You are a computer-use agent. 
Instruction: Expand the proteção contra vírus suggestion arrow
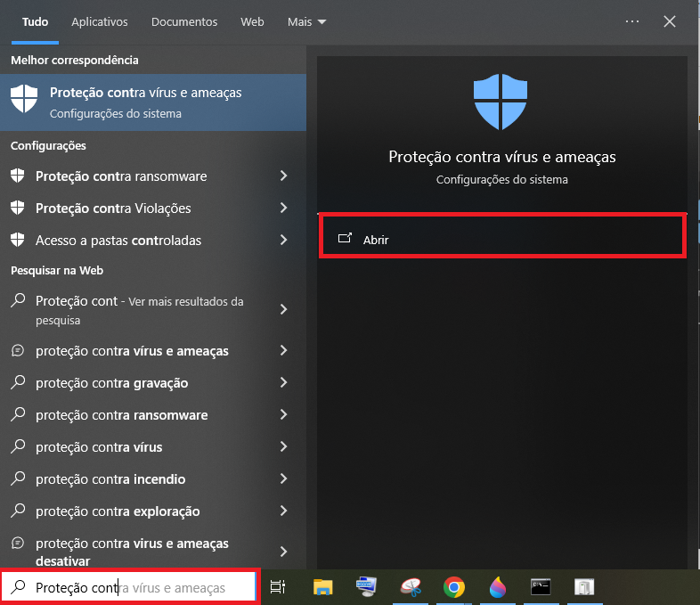point(283,446)
